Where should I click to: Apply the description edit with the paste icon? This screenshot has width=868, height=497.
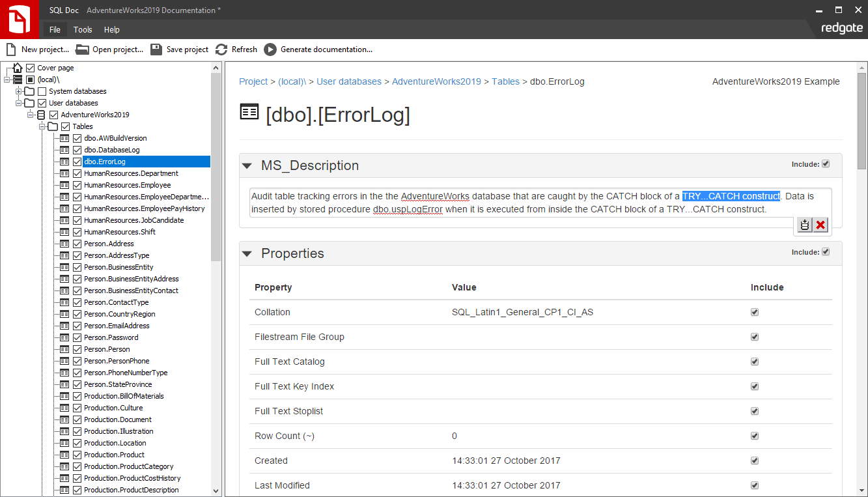(805, 224)
